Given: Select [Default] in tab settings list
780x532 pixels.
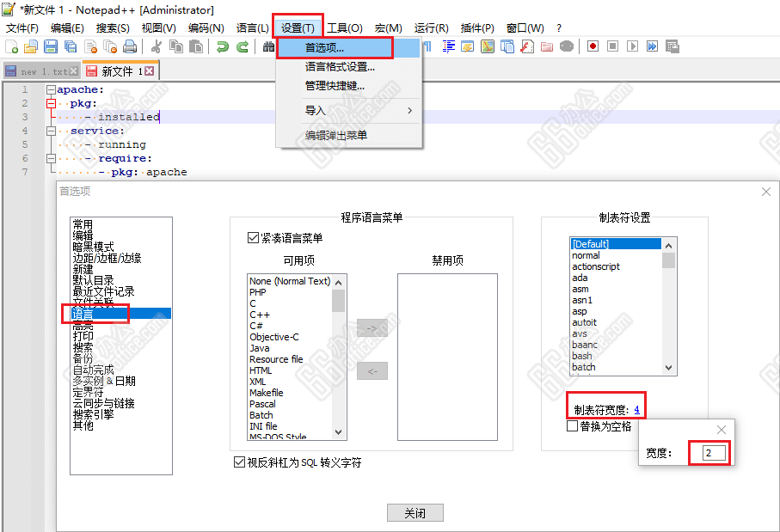Looking at the screenshot, I should click(616, 244).
